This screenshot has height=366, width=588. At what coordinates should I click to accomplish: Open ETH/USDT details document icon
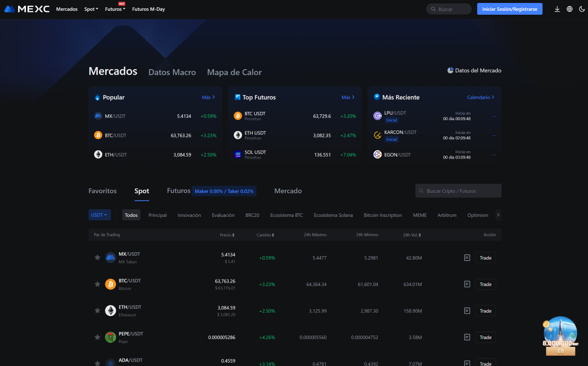coord(467,311)
